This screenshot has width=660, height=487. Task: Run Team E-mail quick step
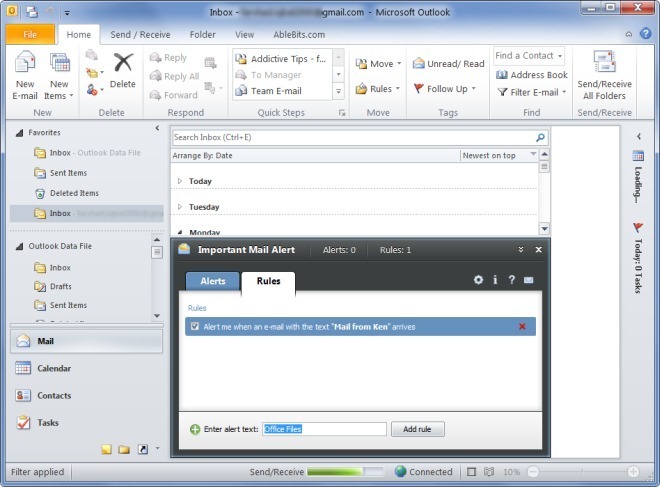[x=281, y=91]
